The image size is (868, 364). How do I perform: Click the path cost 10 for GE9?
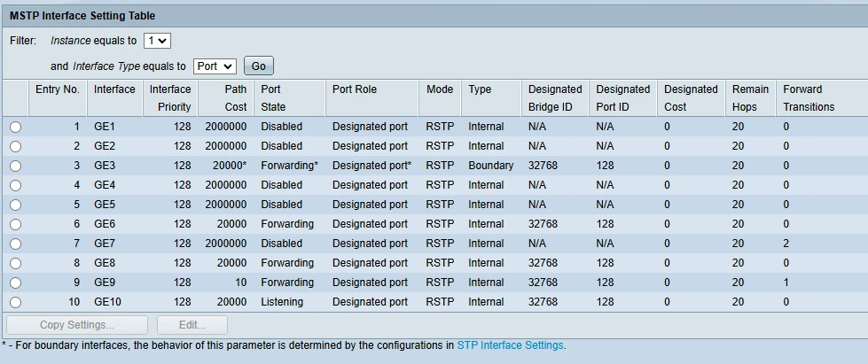241,283
